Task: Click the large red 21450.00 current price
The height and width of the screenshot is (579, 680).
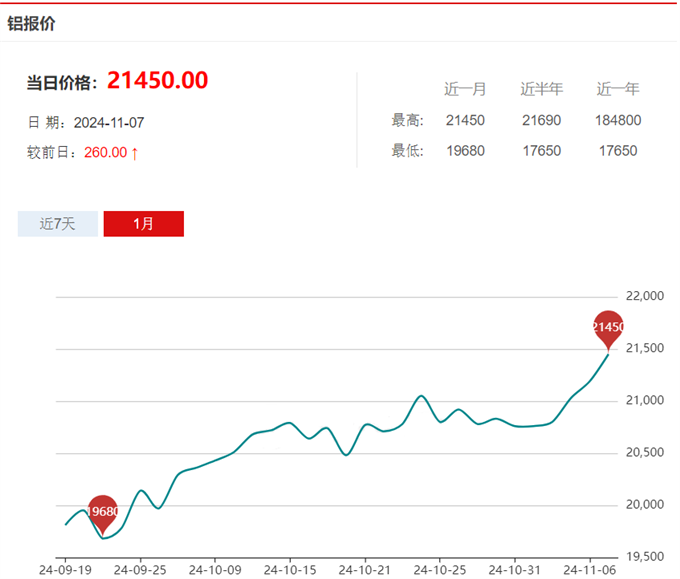Action: 157,81
